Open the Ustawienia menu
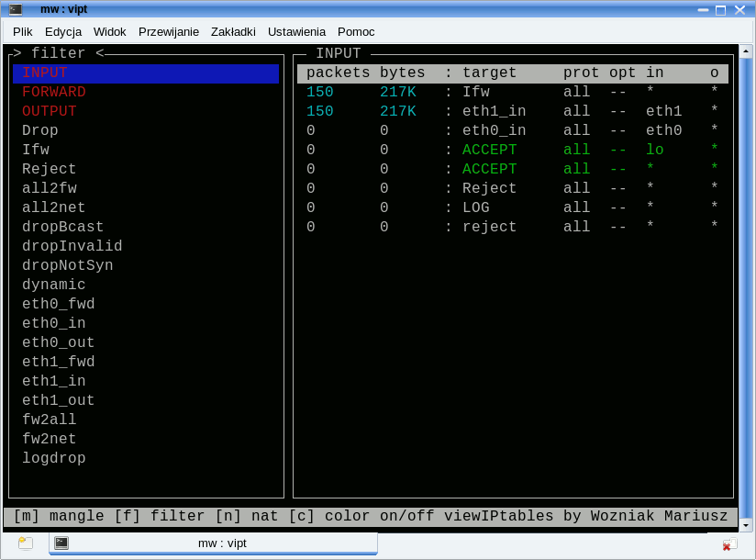756x560 pixels. [296, 31]
